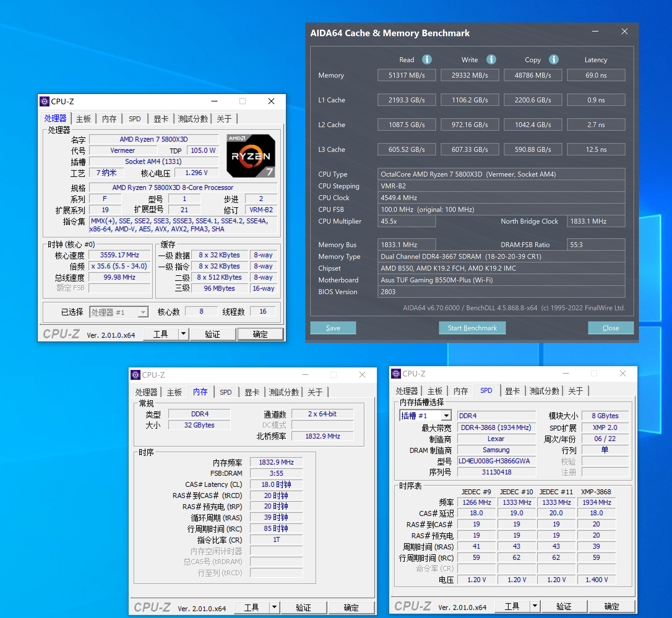Minimize the AIDA64 benchmark window

tap(595, 32)
